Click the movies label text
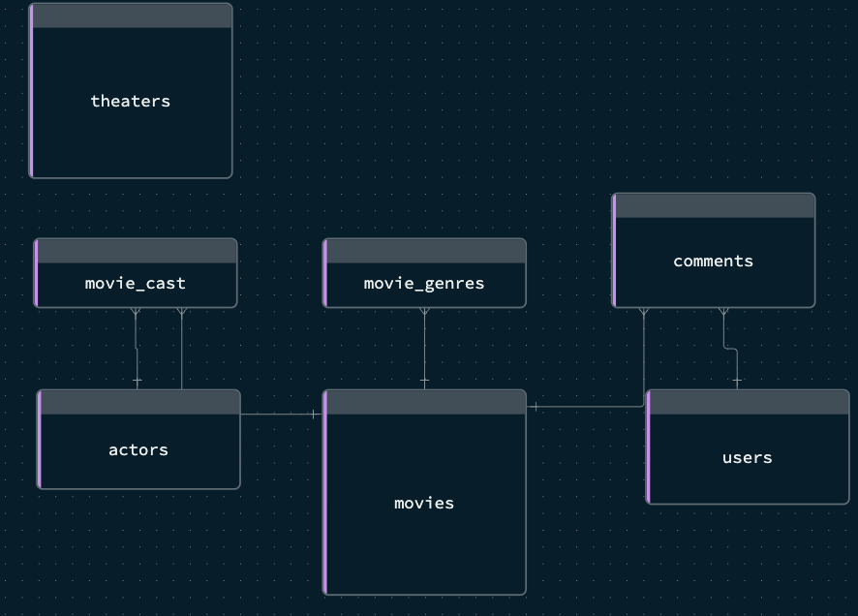 tap(424, 504)
